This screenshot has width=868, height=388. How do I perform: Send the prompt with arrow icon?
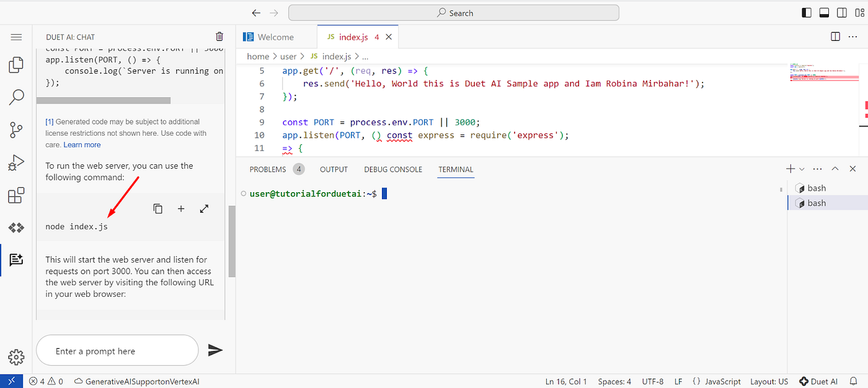215,351
